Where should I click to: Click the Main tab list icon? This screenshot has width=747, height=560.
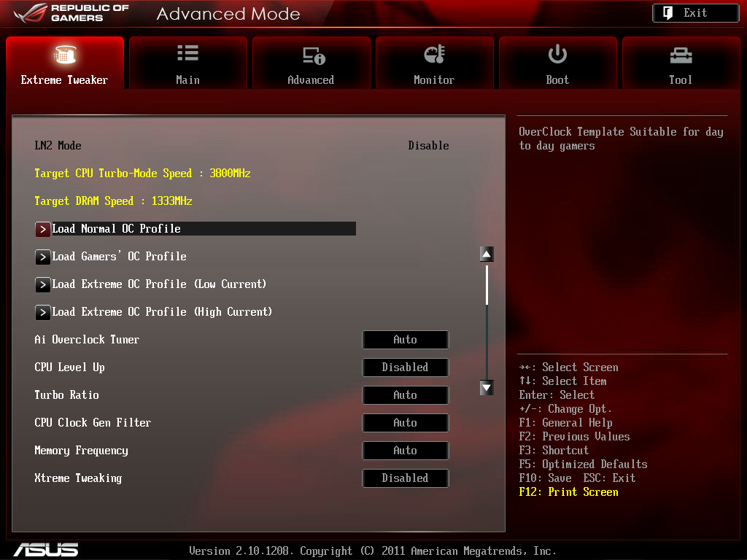187,53
